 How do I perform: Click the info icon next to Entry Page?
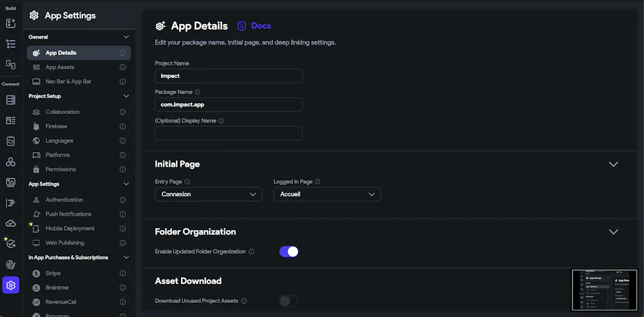[187, 181]
